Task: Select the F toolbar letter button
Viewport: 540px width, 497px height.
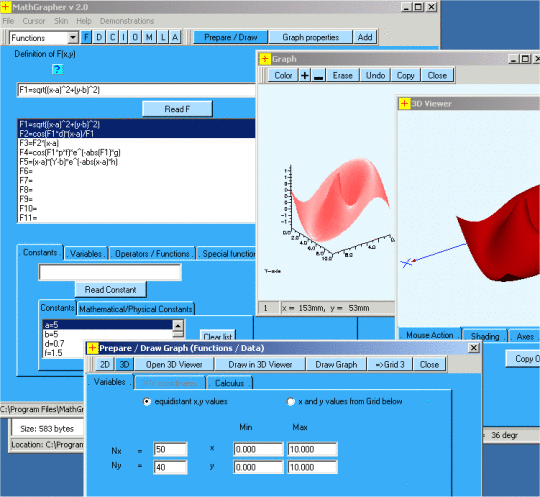Action: point(86,37)
